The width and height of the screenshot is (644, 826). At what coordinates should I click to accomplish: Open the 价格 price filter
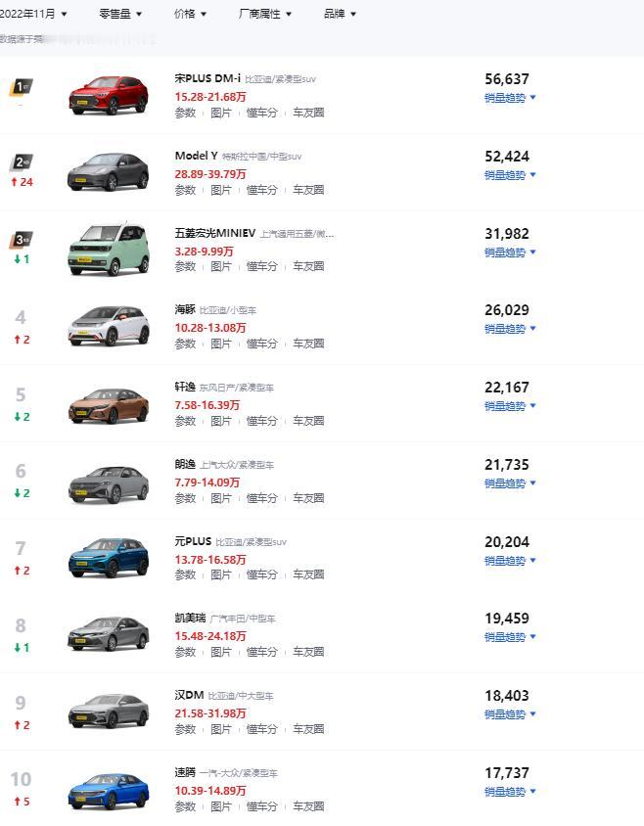tap(190, 14)
